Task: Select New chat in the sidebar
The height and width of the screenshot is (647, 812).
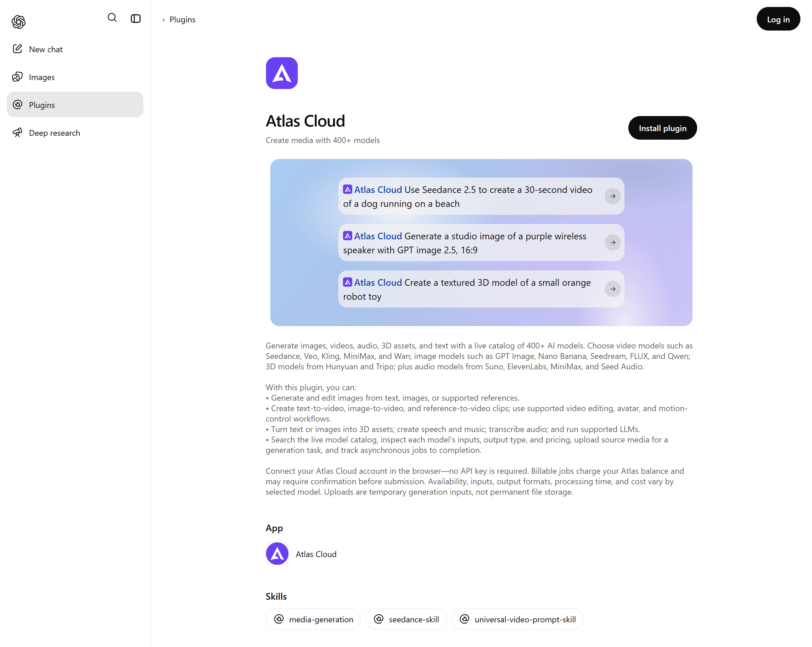Action: [75, 49]
